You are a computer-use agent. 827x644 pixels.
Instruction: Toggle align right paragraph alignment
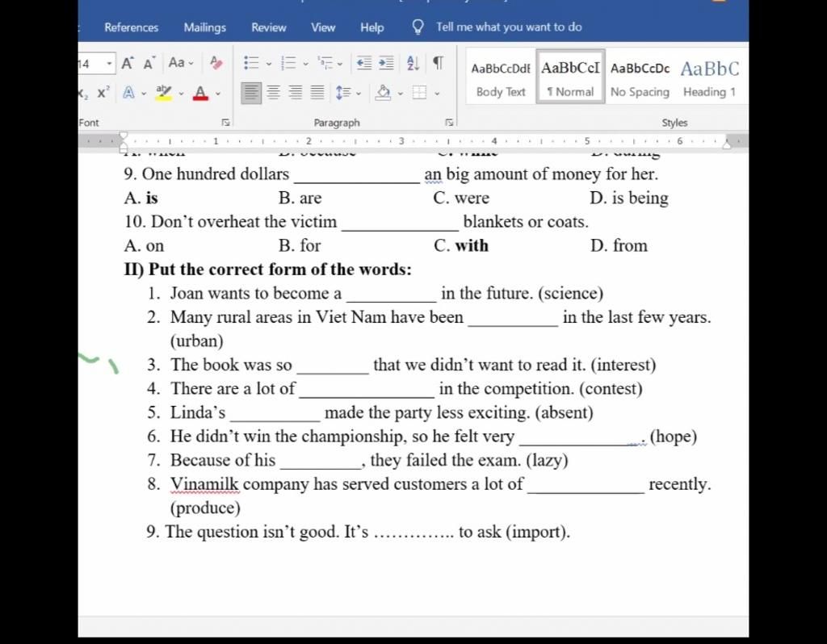296,93
